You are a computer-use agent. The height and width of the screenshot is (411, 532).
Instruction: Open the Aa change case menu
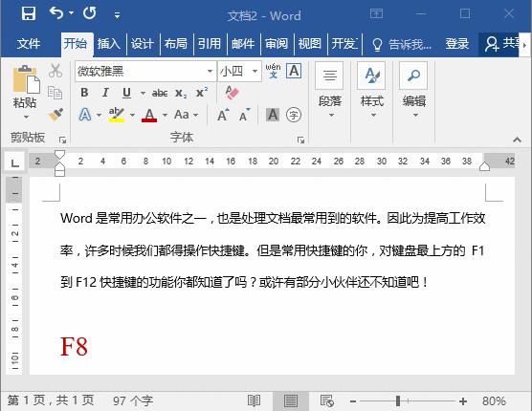[x=186, y=115]
